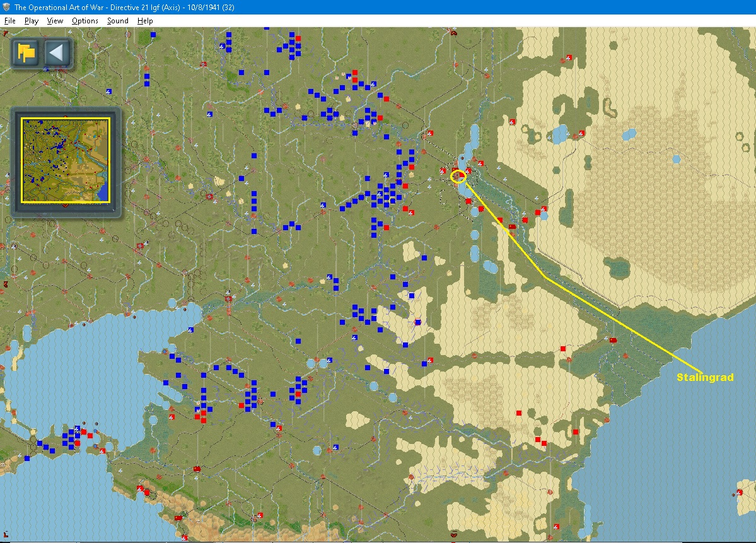Image resolution: width=756 pixels, height=543 pixels.
Task: Click the yellow circle marking Stalingrad
Action: click(458, 177)
